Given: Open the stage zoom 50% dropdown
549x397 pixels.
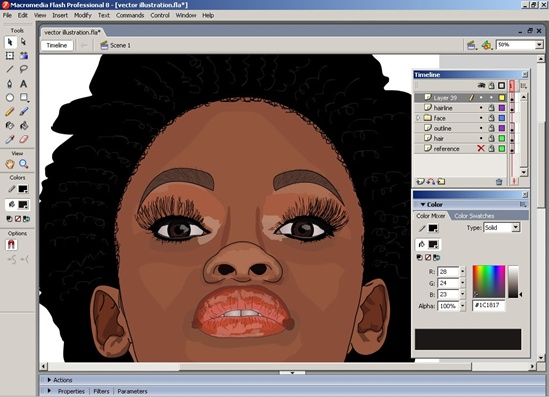Looking at the screenshot, I should tap(539, 45).
